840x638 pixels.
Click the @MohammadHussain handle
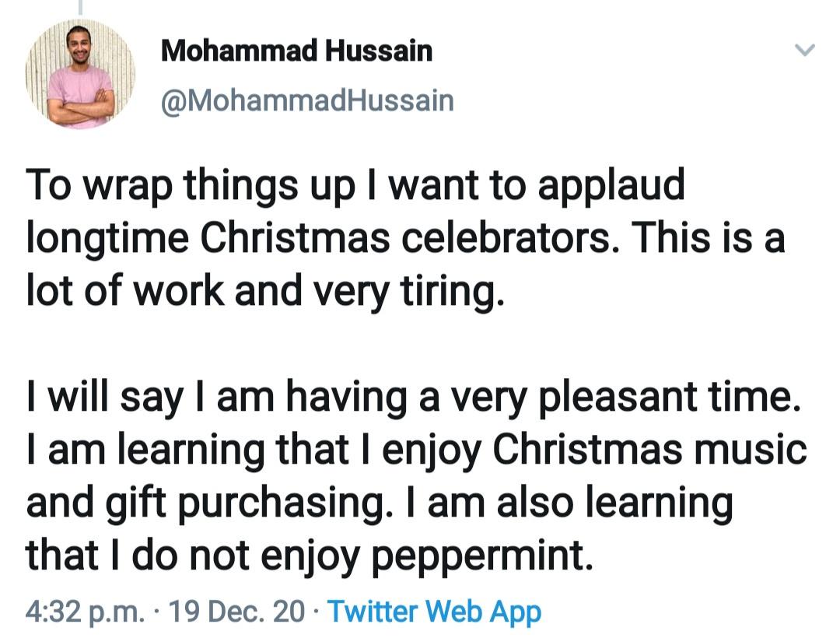(306, 100)
